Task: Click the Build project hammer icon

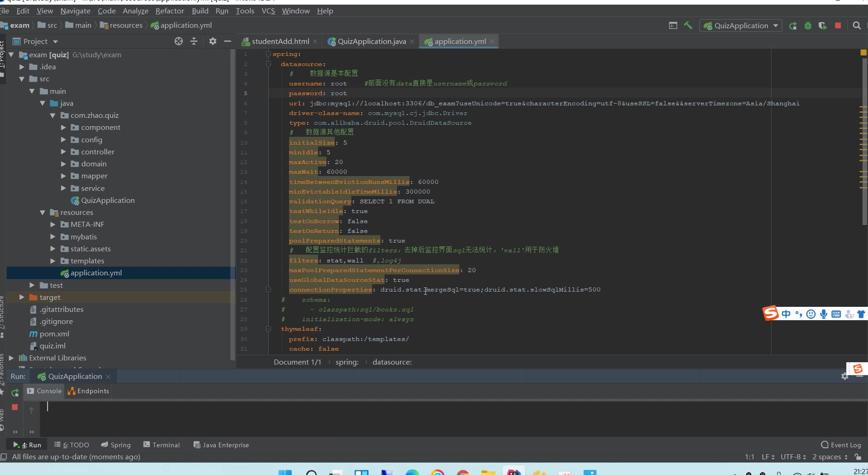Action: pyautogui.click(x=688, y=26)
